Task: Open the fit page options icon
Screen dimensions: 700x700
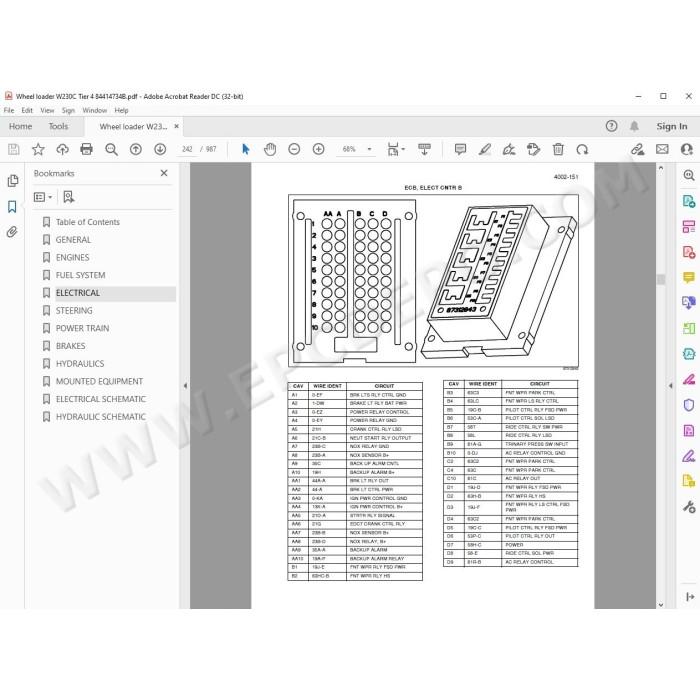Action: (396, 149)
